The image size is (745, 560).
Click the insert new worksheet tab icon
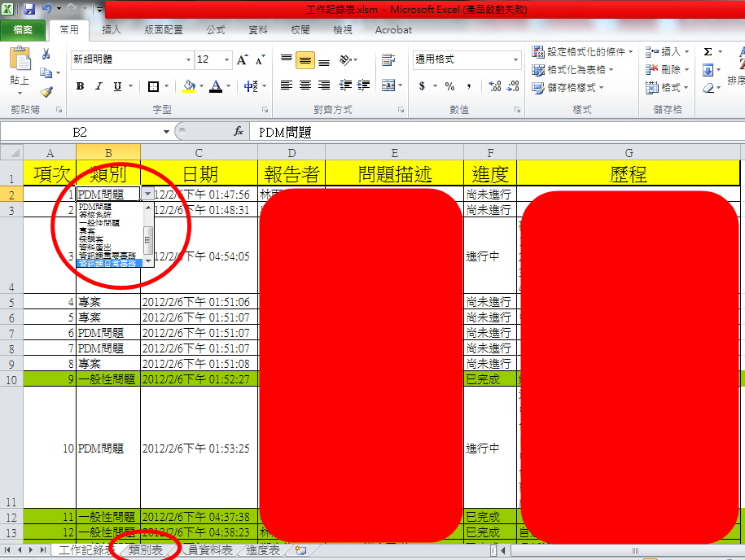(x=300, y=550)
